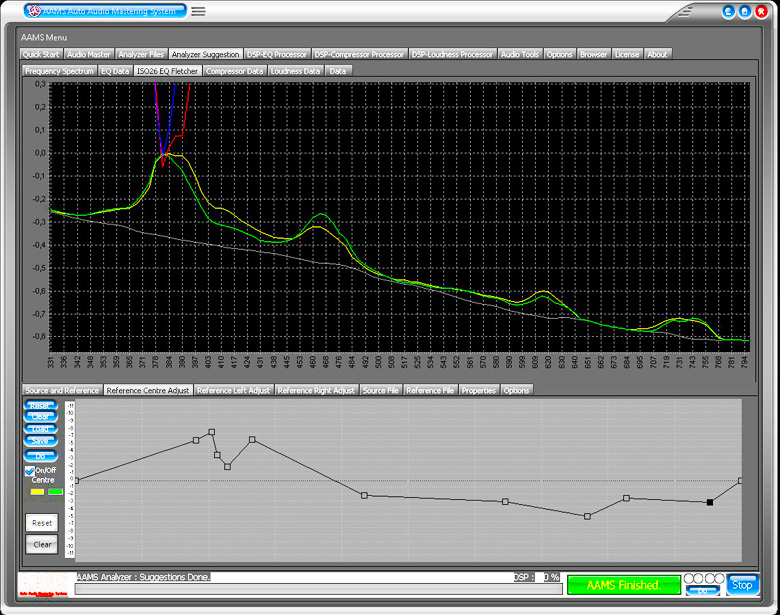Click the yellow color swatch

37,492
